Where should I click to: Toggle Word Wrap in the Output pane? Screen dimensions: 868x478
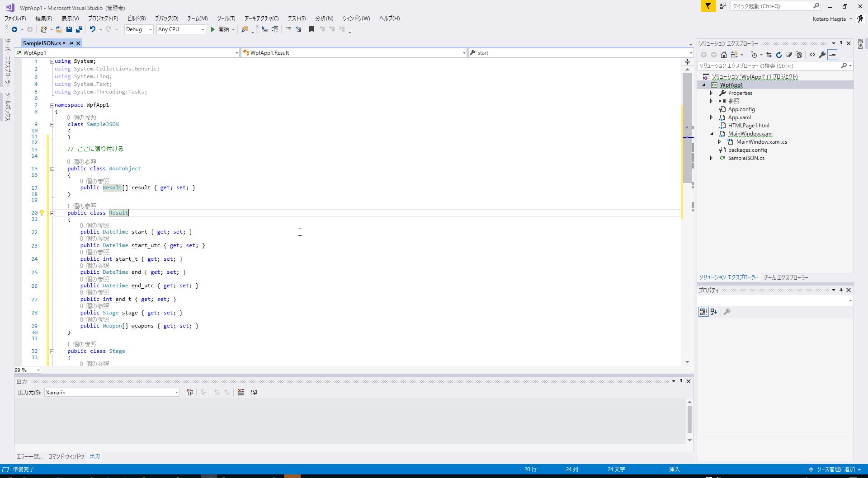point(254,392)
